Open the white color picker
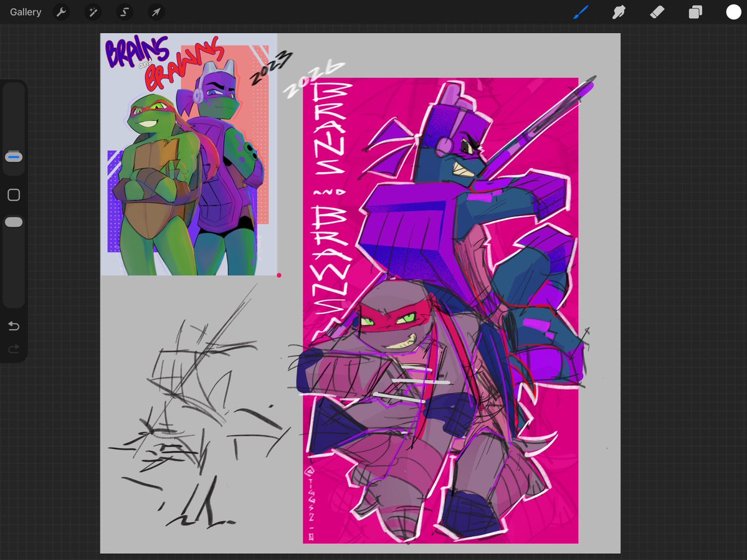The image size is (747, 560). (733, 12)
